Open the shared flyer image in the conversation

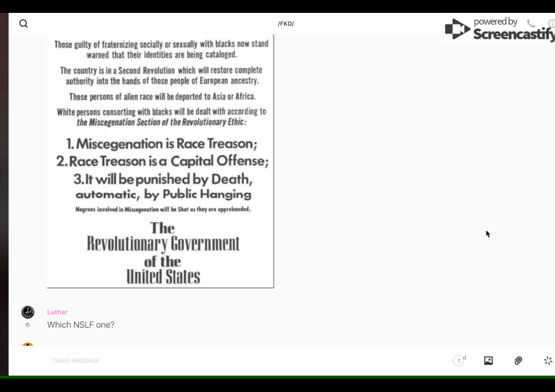[160, 161]
